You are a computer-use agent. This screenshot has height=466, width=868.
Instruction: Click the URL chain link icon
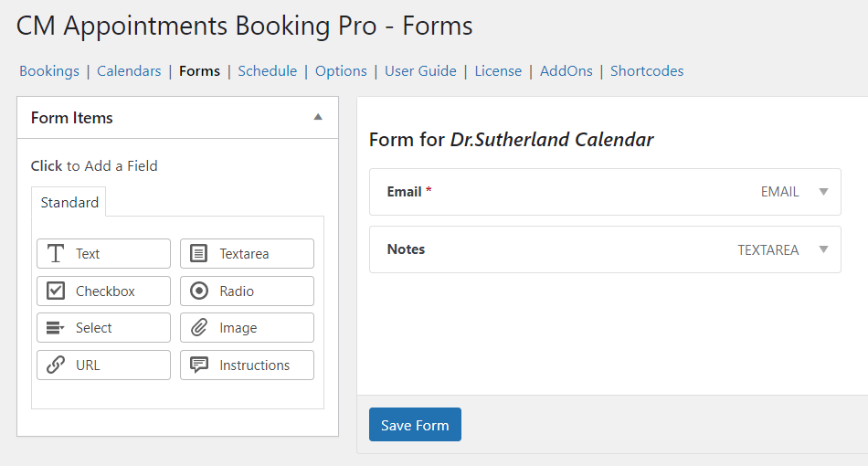56,365
